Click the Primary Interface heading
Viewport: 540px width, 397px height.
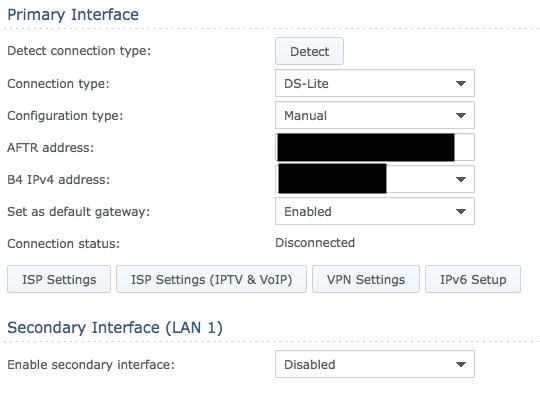tap(73, 15)
